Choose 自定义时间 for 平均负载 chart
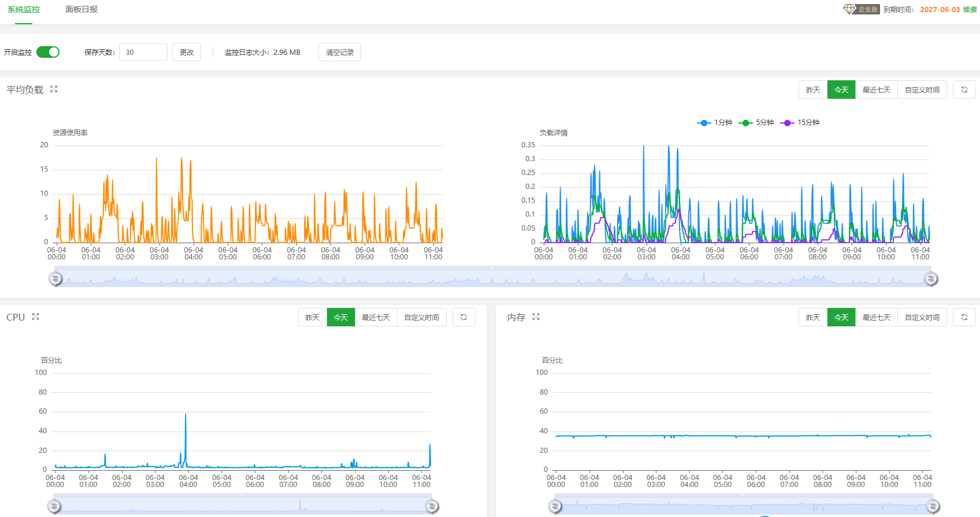This screenshot has height=517, width=980. 922,90
